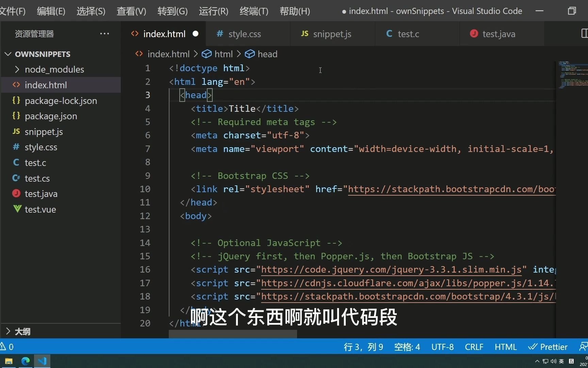Click the feedback icon in status bar
This screenshot has width=588, height=368.
tap(583, 347)
